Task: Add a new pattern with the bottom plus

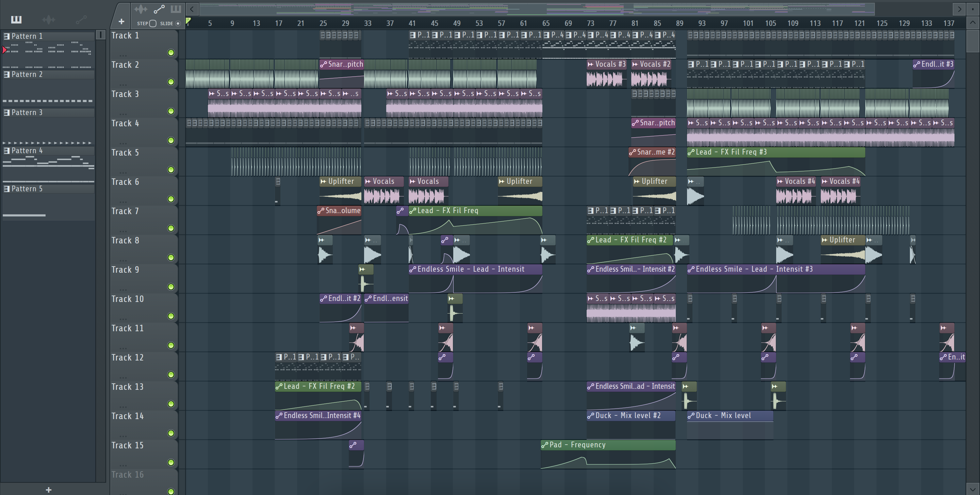Action: point(48,490)
